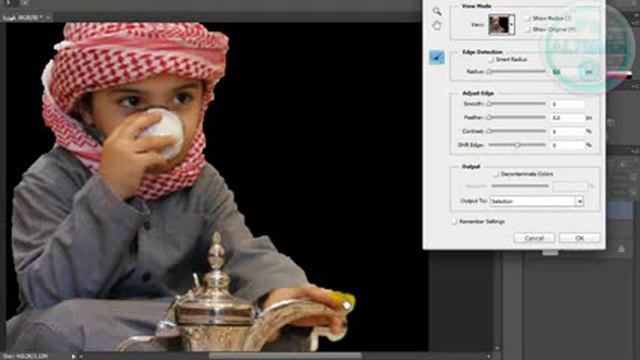Click the Feather value field

[x=567, y=118]
